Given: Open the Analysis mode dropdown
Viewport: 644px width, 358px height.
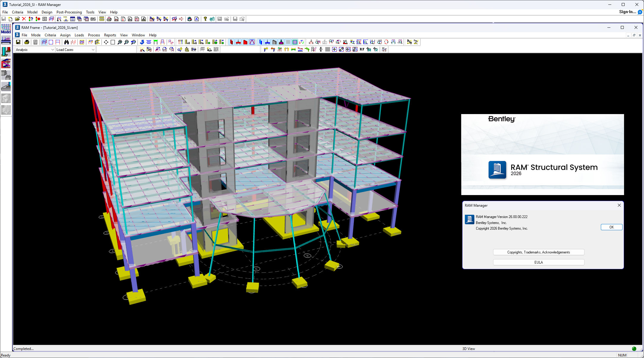Looking at the screenshot, I should [x=35, y=50].
